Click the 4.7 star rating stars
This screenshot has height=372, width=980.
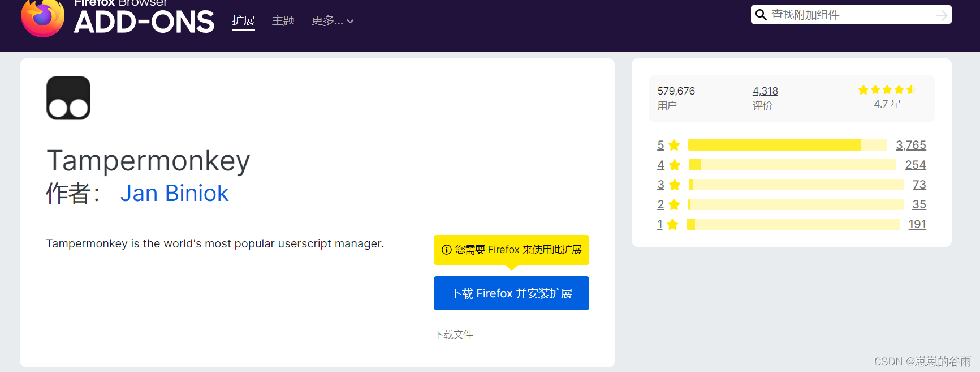pos(887,90)
